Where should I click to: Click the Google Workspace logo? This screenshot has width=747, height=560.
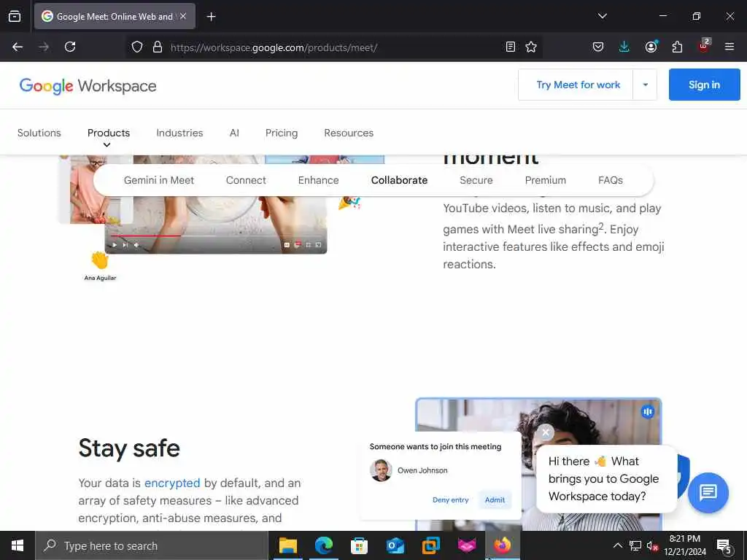[x=88, y=86]
